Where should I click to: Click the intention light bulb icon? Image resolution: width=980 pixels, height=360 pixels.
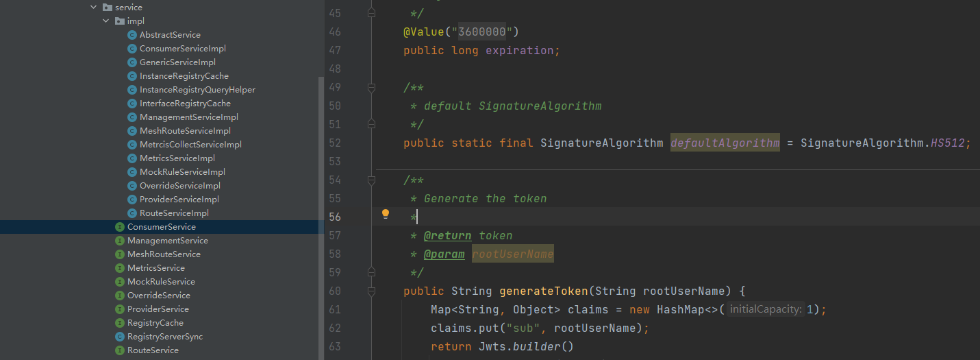(x=386, y=214)
